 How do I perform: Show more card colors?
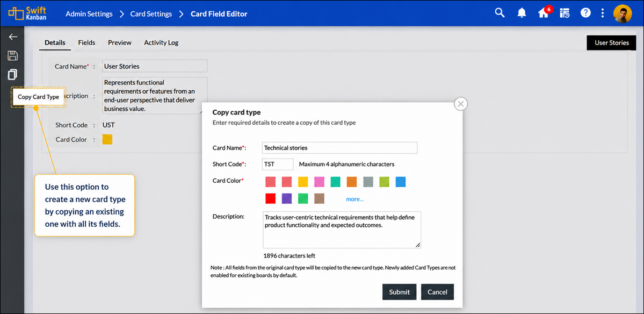pyautogui.click(x=355, y=199)
